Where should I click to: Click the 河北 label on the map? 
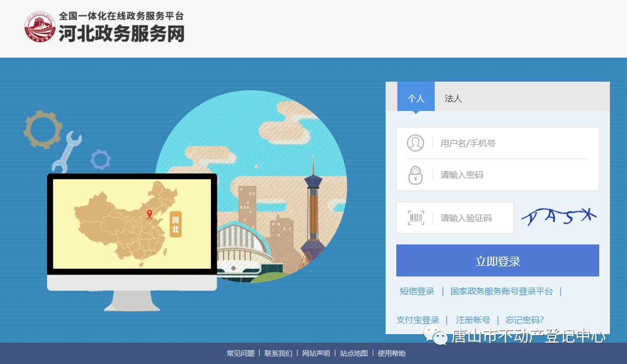point(175,224)
